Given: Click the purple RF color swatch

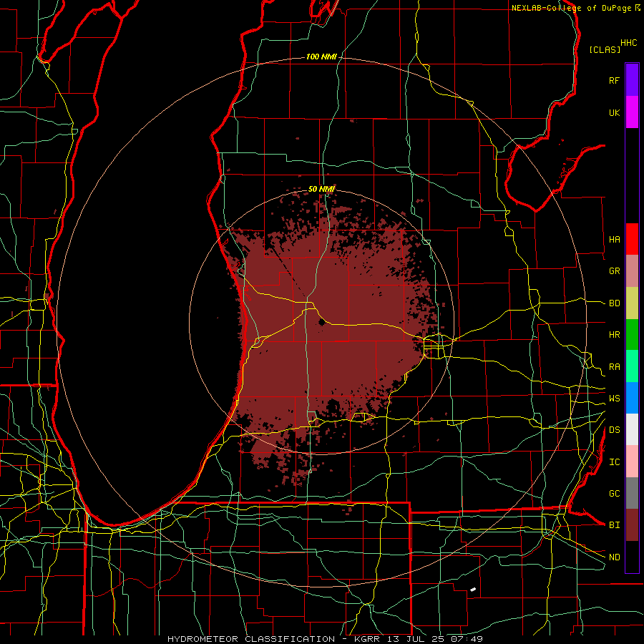Looking at the screenshot, I should click(632, 80).
